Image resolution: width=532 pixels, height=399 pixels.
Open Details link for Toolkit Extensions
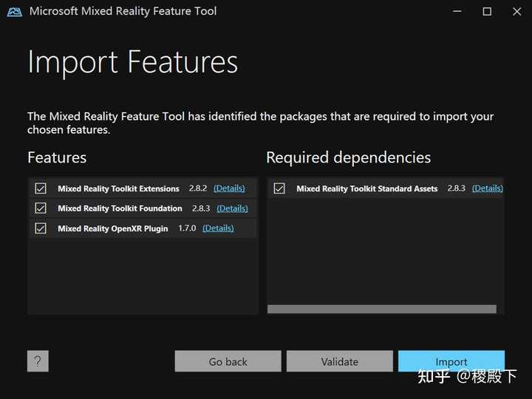click(229, 188)
